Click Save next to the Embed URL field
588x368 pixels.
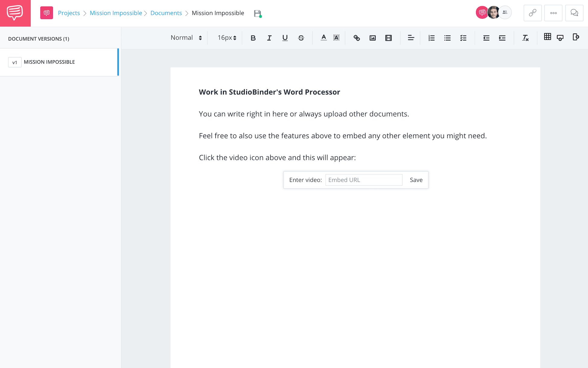coord(416,179)
